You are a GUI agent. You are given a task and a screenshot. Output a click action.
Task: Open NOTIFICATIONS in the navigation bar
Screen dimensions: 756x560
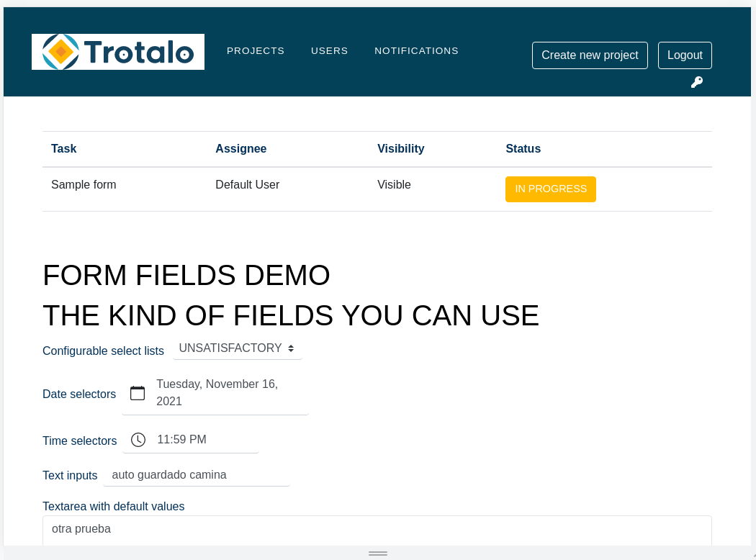click(416, 50)
